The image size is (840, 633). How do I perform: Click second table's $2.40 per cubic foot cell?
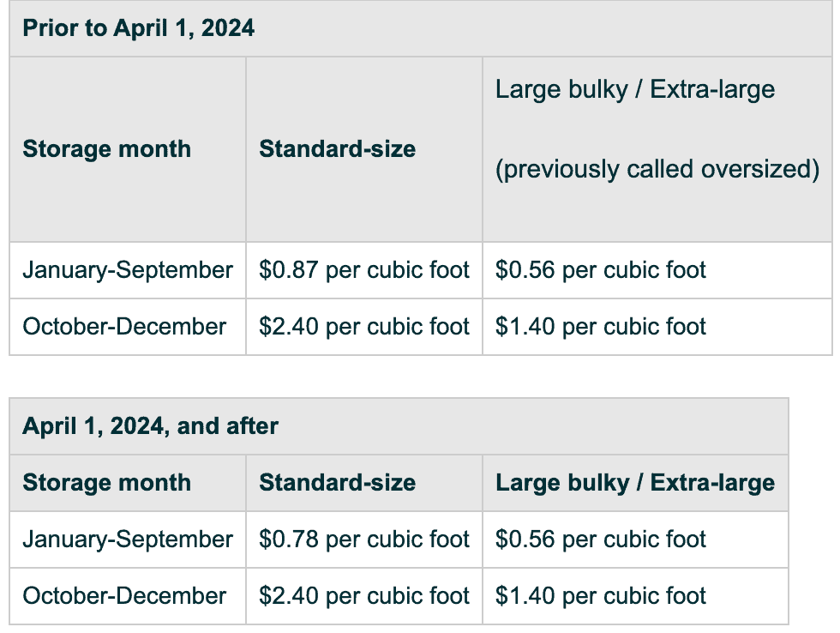(364, 596)
